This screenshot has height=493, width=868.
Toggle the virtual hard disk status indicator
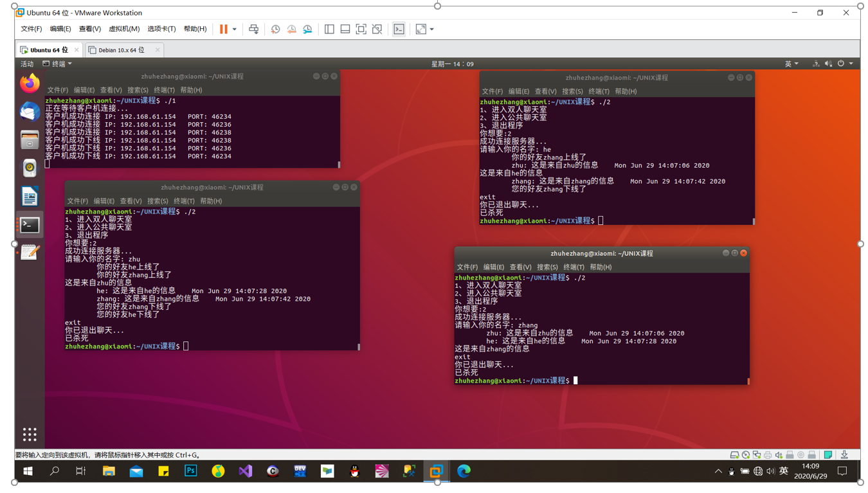(x=734, y=454)
